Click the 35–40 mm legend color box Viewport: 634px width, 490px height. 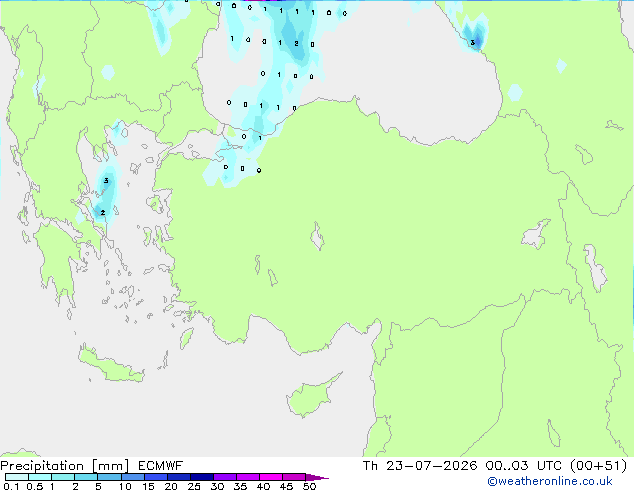point(248,477)
